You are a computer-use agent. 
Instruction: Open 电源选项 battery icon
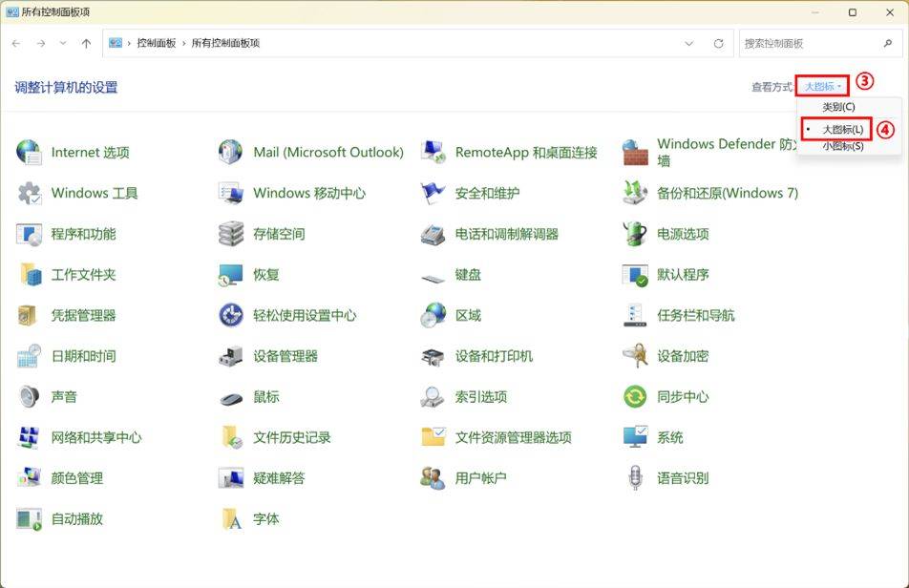[x=635, y=234]
